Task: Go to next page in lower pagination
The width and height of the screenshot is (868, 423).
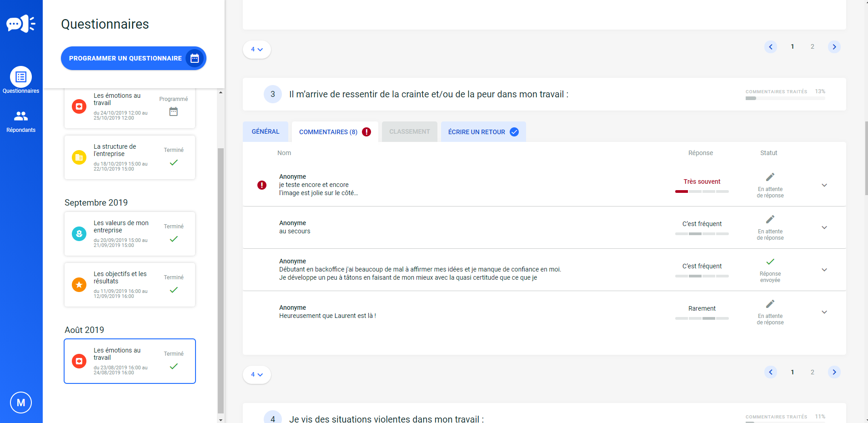Action: (x=834, y=372)
